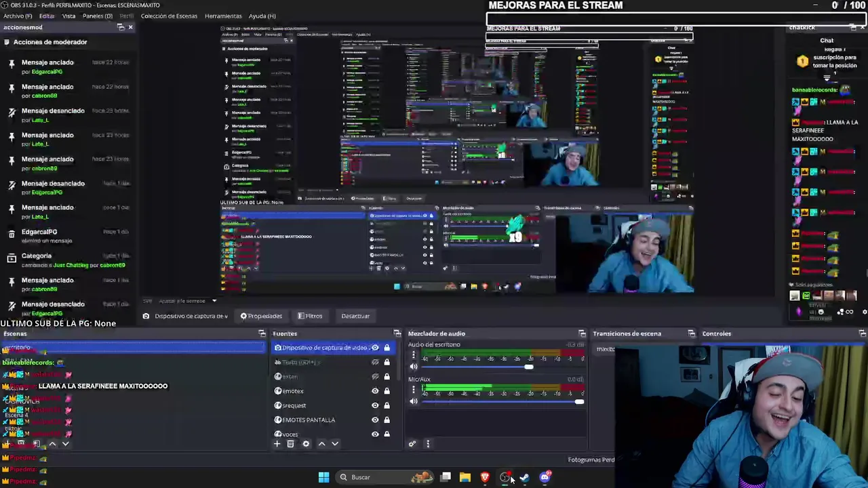Screen dimensions: 868x488
Task: Float the Transiciones de escena dock
Action: [691, 333]
